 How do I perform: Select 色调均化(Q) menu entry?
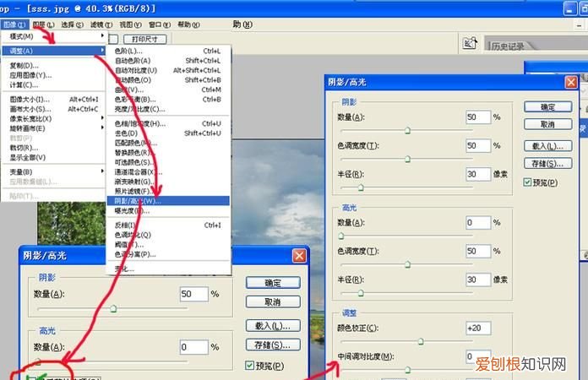[168, 235]
